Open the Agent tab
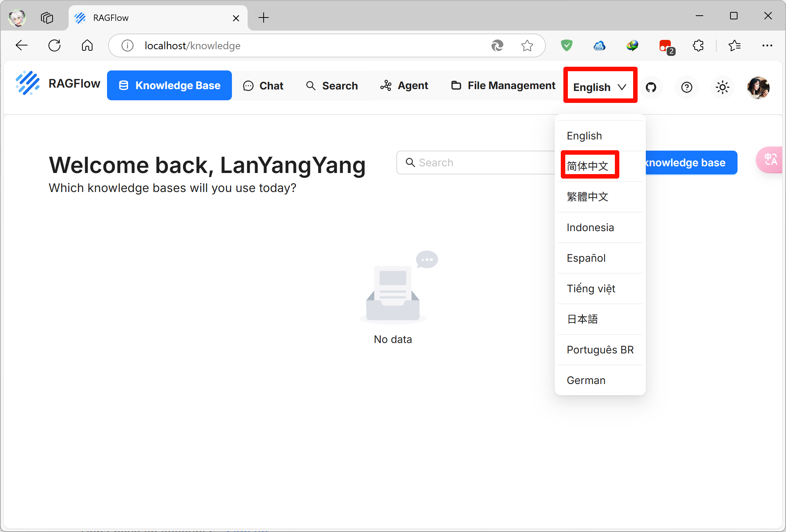This screenshot has height=532, width=786. point(404,86)
